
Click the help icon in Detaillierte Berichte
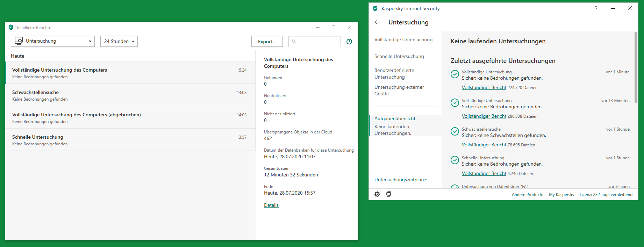(349, 42)
